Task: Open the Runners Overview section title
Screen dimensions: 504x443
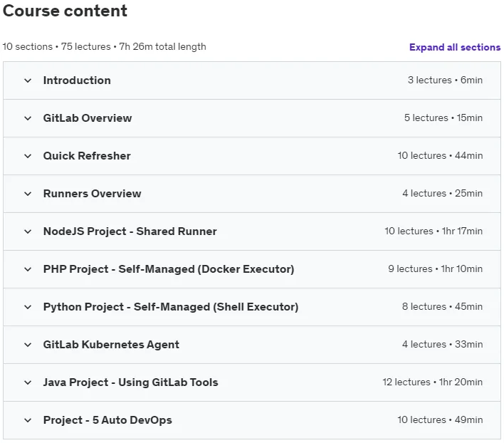Action: 92,194
